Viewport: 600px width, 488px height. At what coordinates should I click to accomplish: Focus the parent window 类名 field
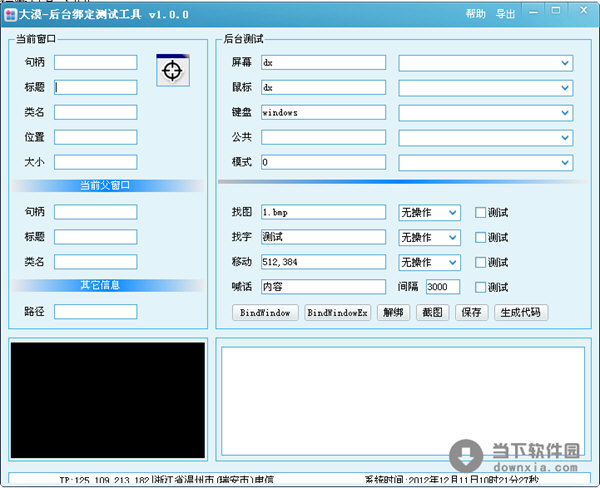(x=96, y=261)
